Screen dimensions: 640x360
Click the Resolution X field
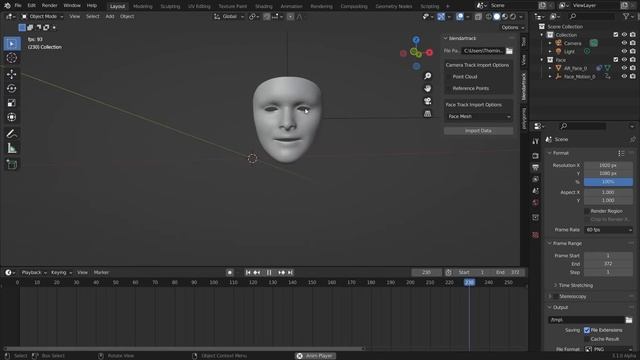tap(608, 165)
